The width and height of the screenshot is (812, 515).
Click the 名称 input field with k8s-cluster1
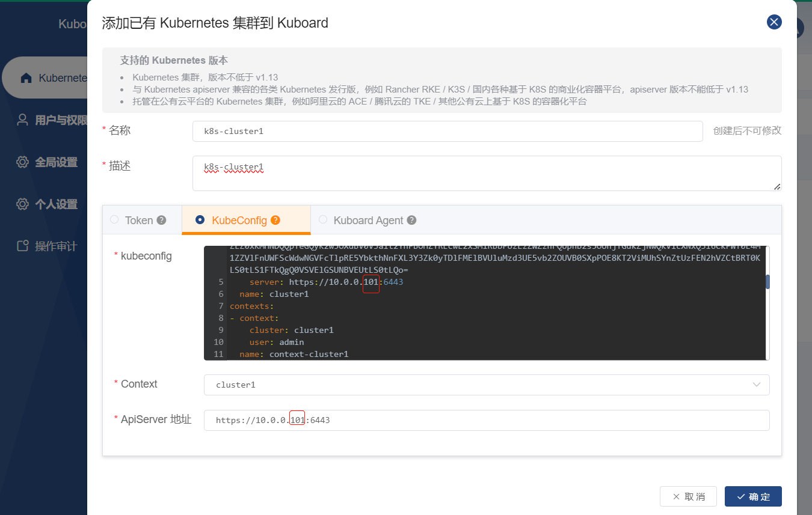tap(448, 131)
